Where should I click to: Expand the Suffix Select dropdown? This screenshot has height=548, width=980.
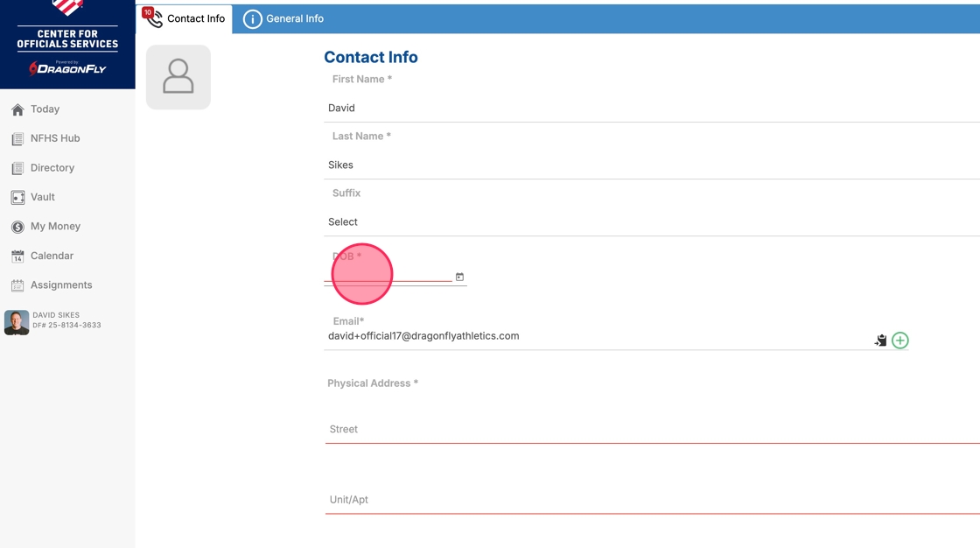[x=651, y=222]
